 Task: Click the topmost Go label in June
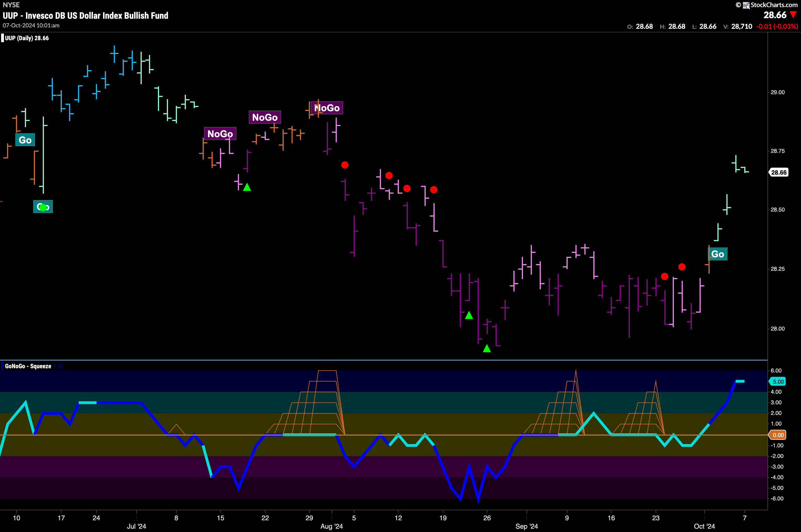25,140
